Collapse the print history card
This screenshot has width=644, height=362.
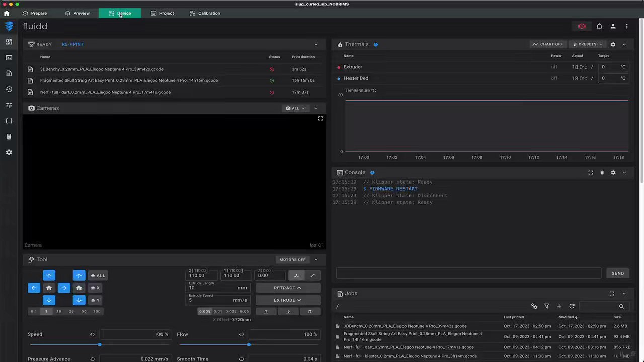tap(316, 44)
